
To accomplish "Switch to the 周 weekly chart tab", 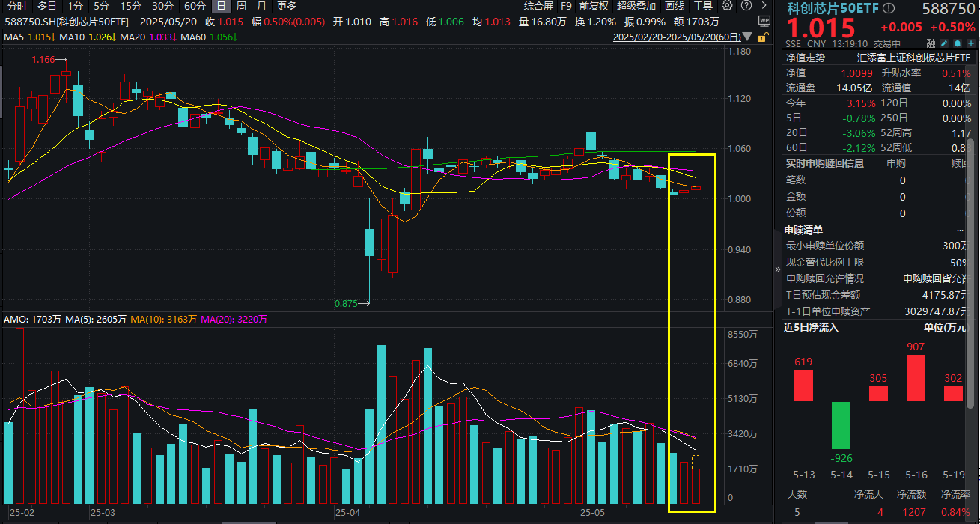I will click(240, 7).
